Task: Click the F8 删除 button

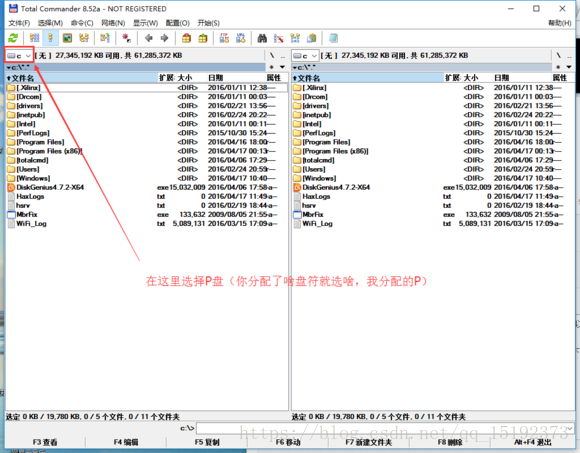Action: coord(450,442)
